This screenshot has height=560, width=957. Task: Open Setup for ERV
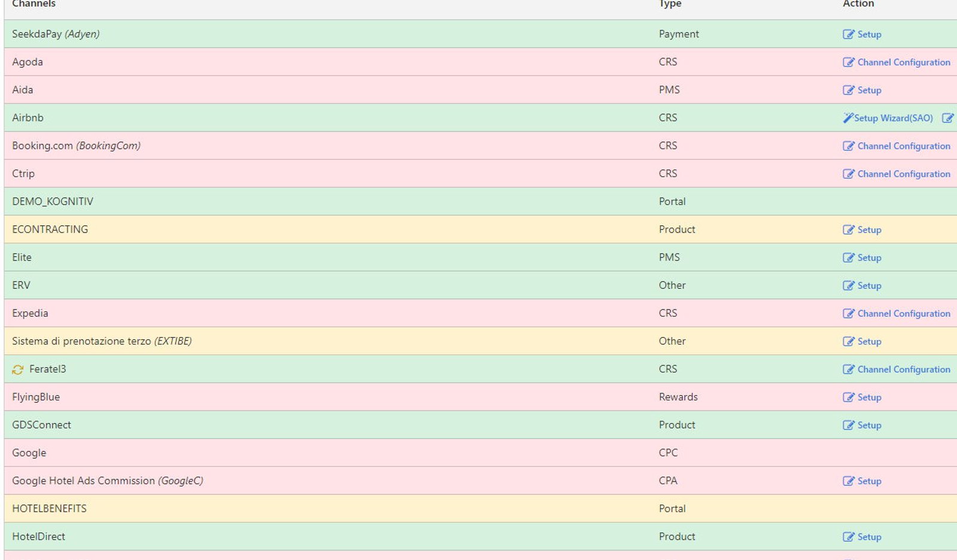(869, 286)
